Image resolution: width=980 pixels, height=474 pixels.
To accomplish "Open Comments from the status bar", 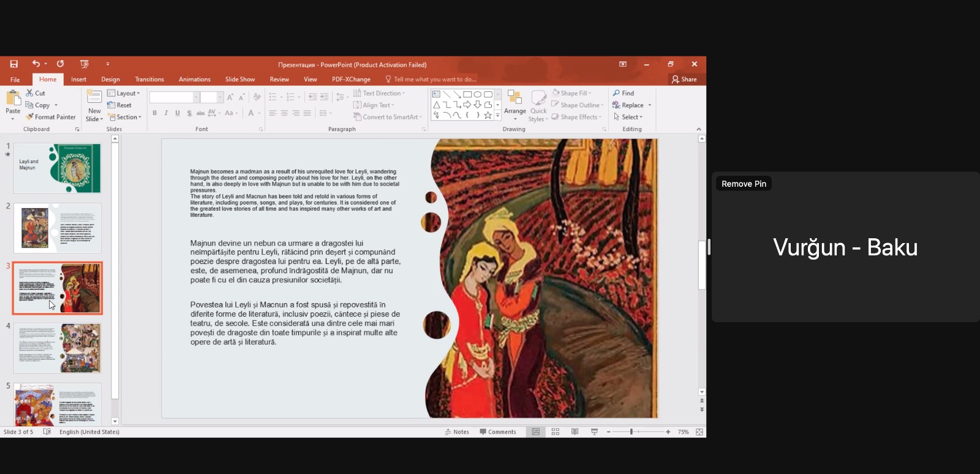I will [x=498, y=432].
